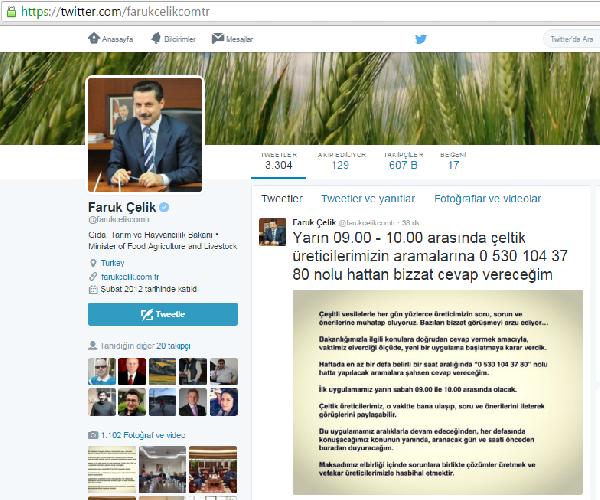600x500 pixels.
Task: Click Faruk Çelik profile name heading
Action: click(122, 207)
